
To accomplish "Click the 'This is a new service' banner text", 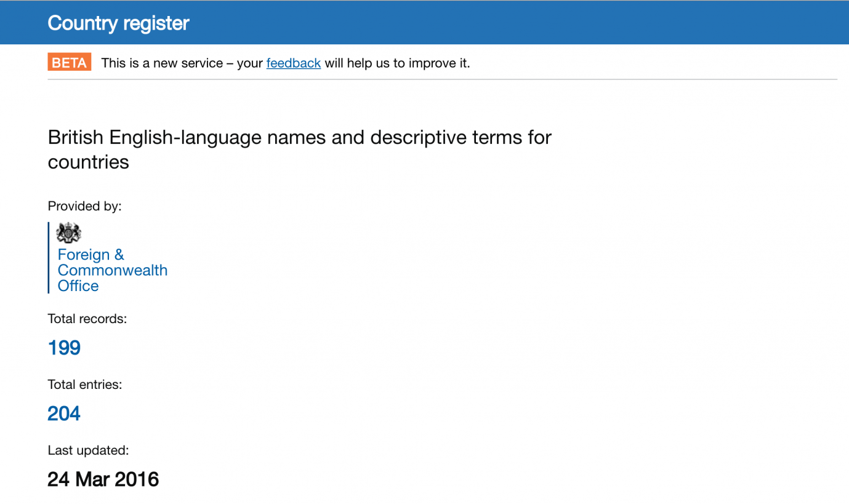I will coord(286,63).
